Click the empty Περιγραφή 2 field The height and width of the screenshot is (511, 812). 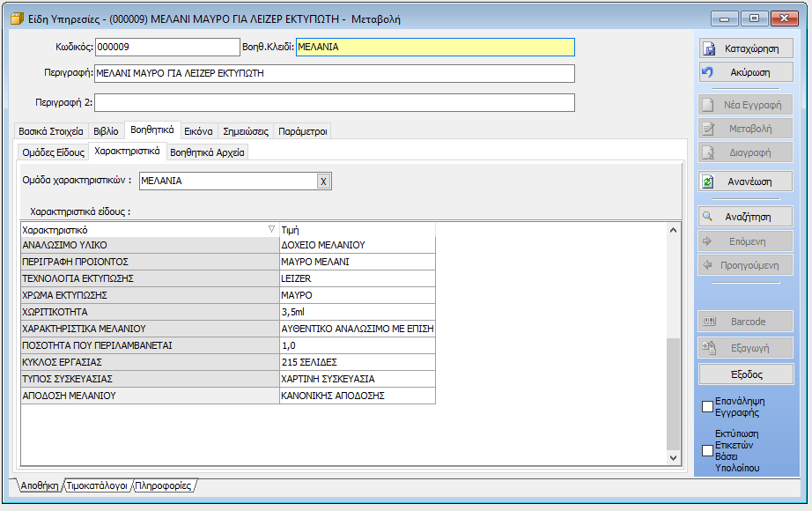tap(335, 102)
